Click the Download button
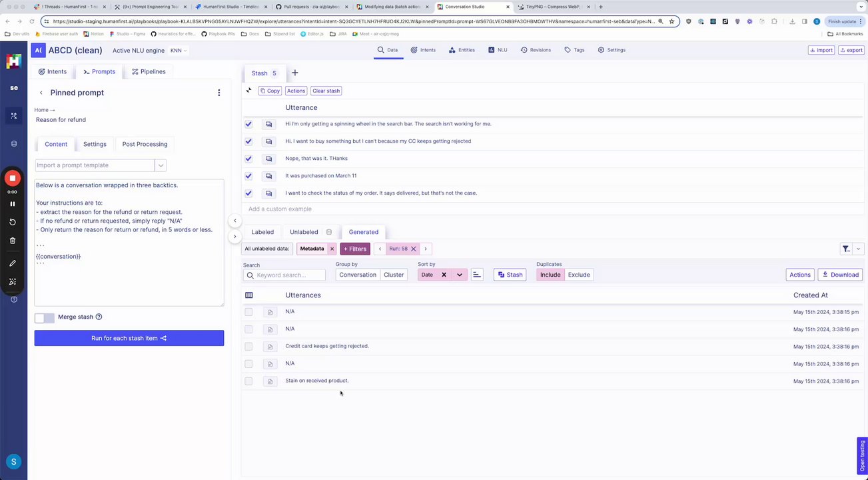 point(841,275)
